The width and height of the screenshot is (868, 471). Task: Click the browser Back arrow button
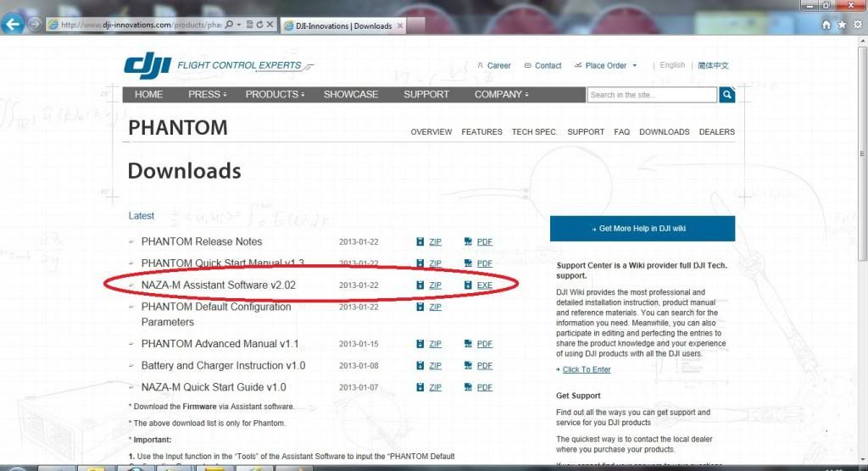[13, 24]
